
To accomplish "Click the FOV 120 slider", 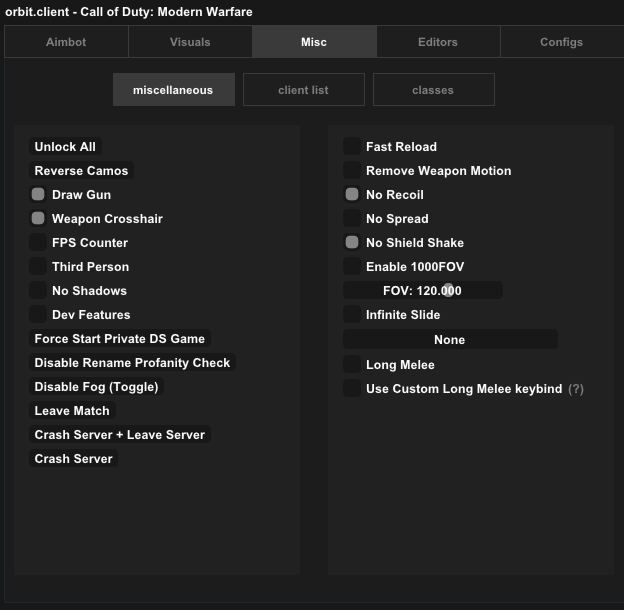I will coord(422,291).
